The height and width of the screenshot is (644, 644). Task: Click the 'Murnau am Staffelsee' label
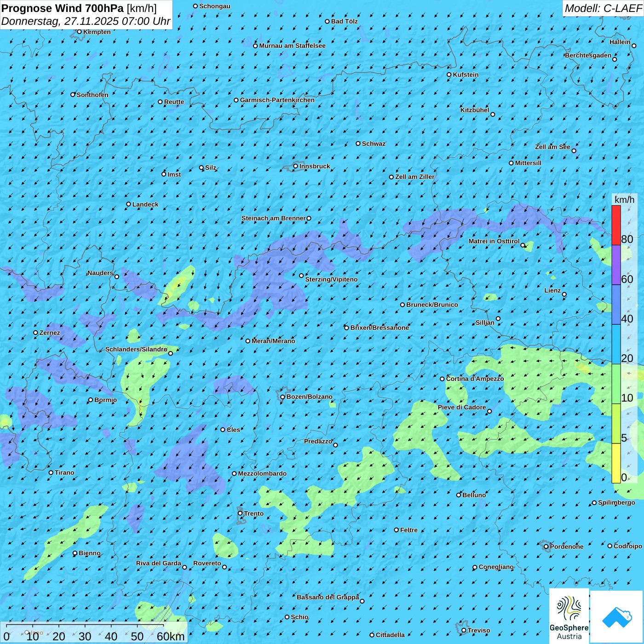292,46
